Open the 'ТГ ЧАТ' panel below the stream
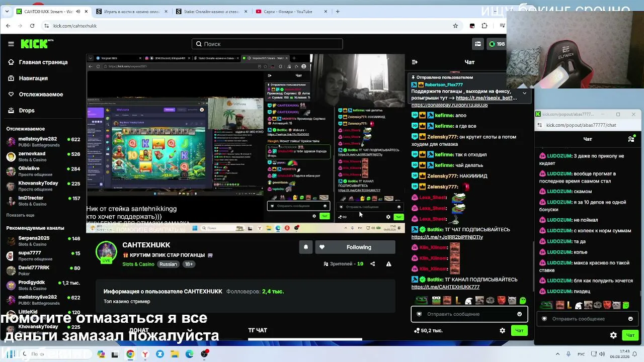The image size is (644, 362). (x=258, y=330)
